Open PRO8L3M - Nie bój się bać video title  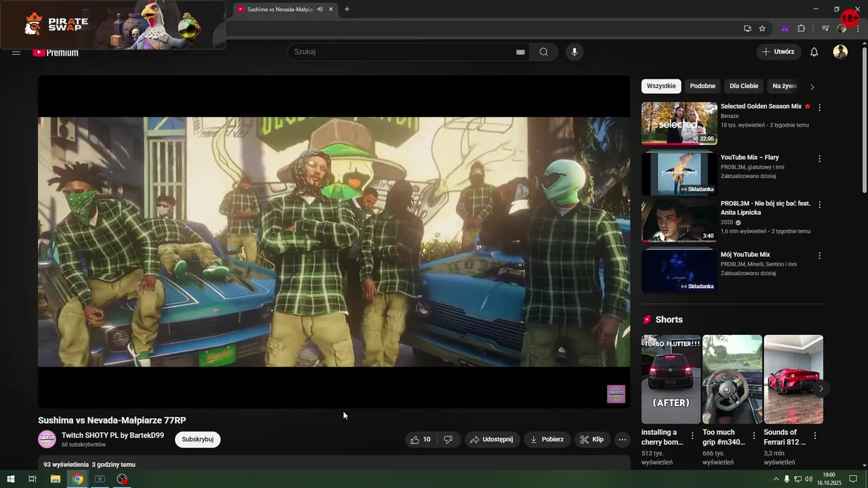pos(766,208)
